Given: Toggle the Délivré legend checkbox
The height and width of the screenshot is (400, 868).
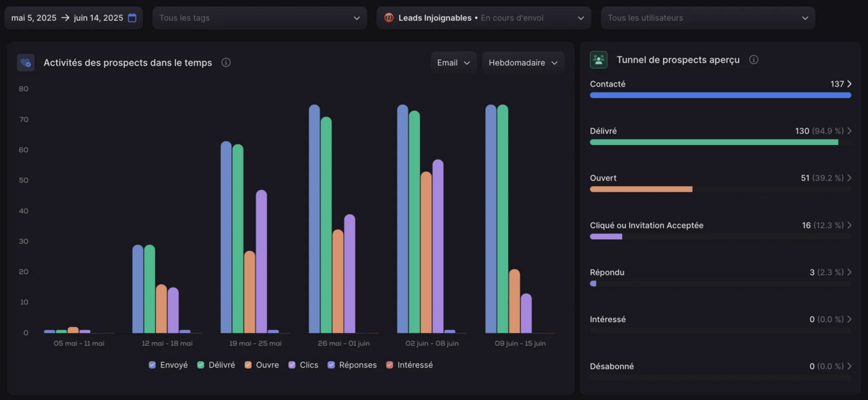Looking at the screenshot, I should coord(201,365).
